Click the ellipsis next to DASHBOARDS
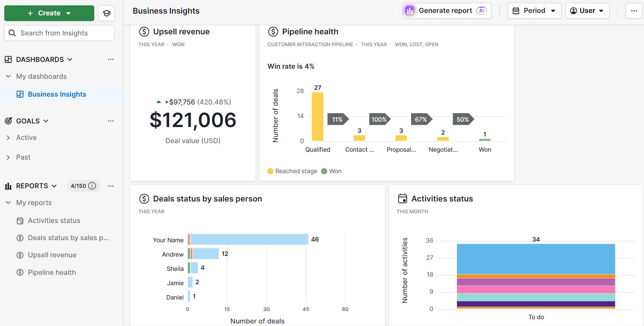 (x=111, y=59)
